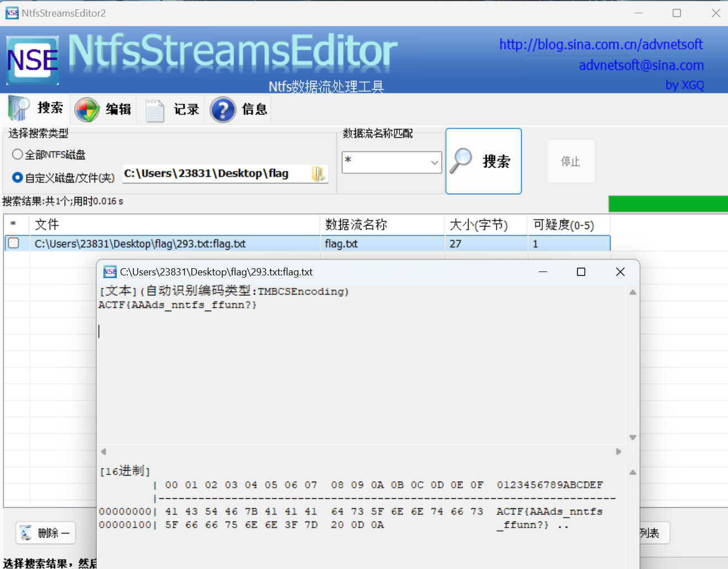The height and width of the screenshot is (569, 728).
Task: Maximize the NtfsStreamsEditor2 main window
Action: [677, 13]
